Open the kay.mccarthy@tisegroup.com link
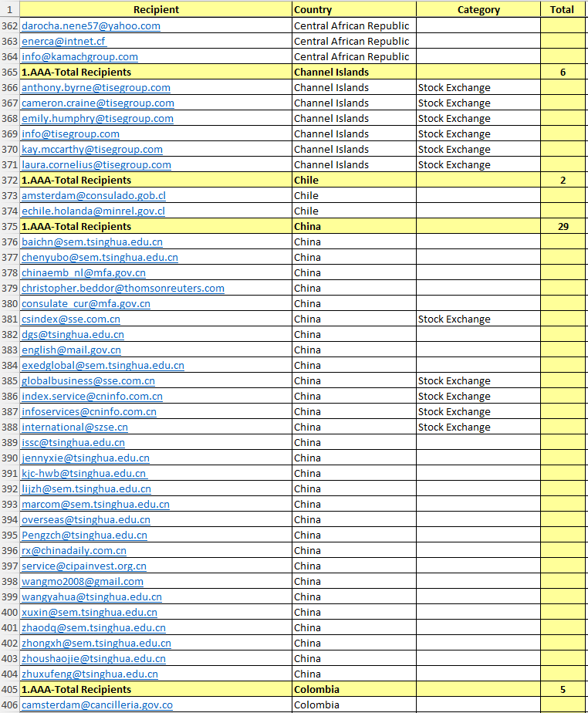Image resolution: width=588 pixels, height=713 pixels. (x=92, y=150)
